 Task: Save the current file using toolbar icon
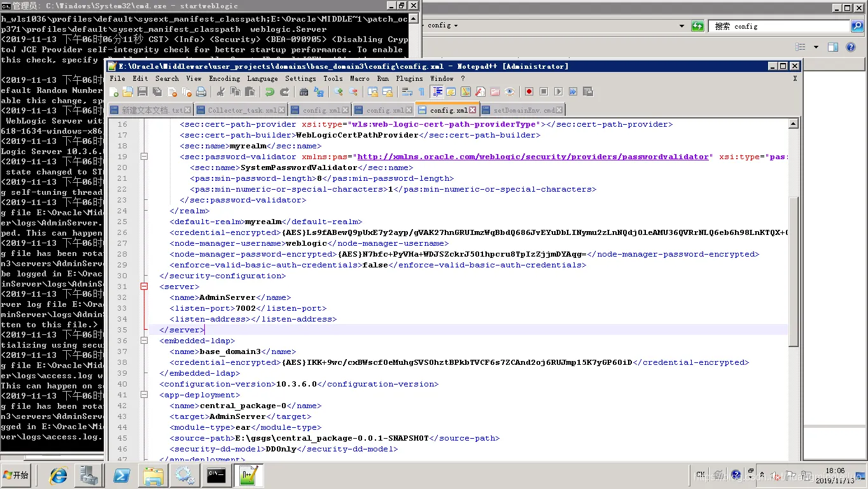(x=142, y=92)
